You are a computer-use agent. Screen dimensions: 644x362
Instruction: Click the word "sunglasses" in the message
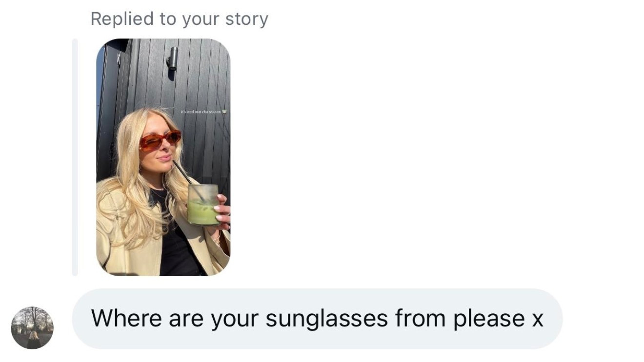326,319
